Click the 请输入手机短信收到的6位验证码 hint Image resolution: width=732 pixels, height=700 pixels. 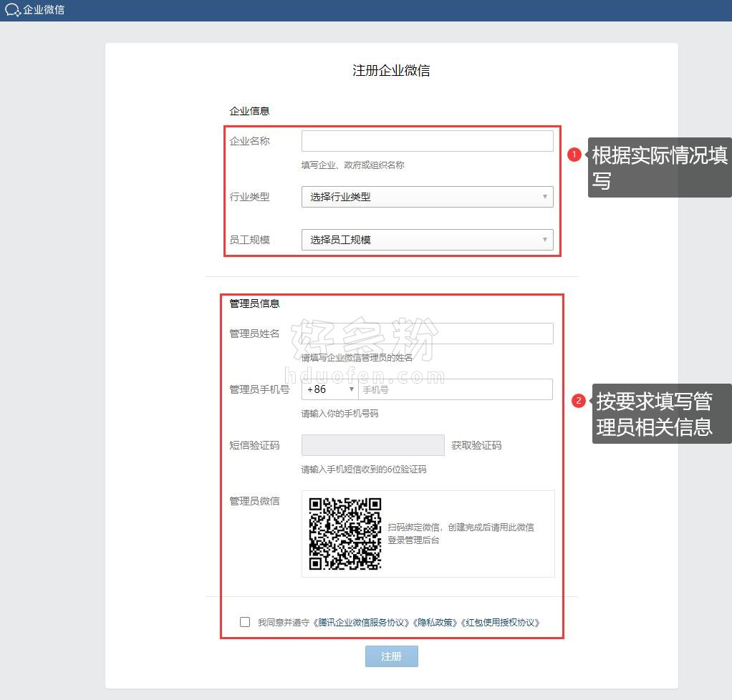pos(364,470)
